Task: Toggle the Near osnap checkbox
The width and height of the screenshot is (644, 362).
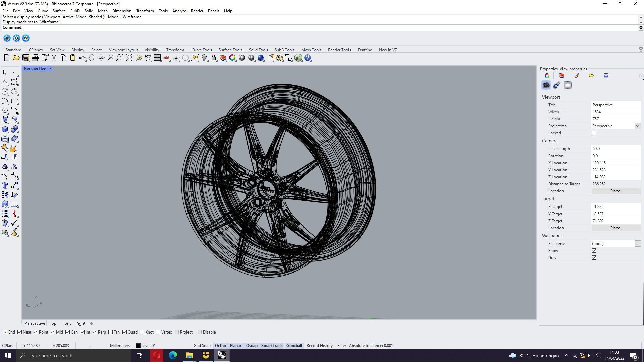Action: [20, 332]
